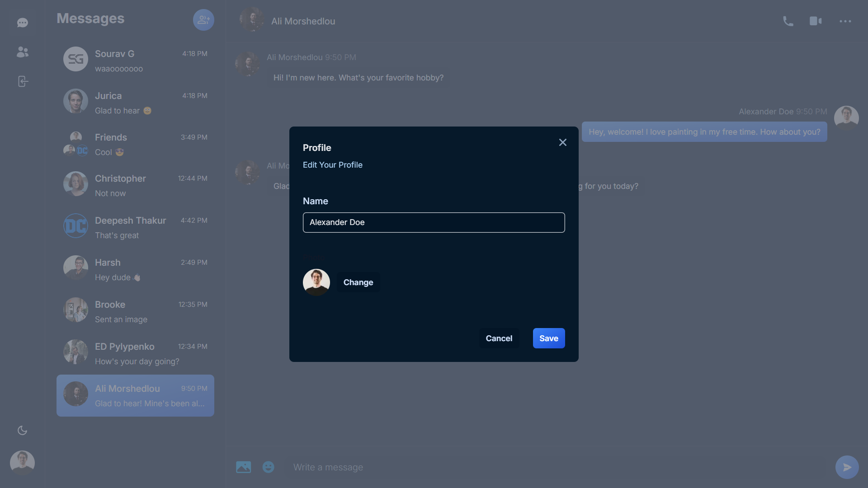
Task: Click the three-dot more options icon
Action: coord(845,21)
